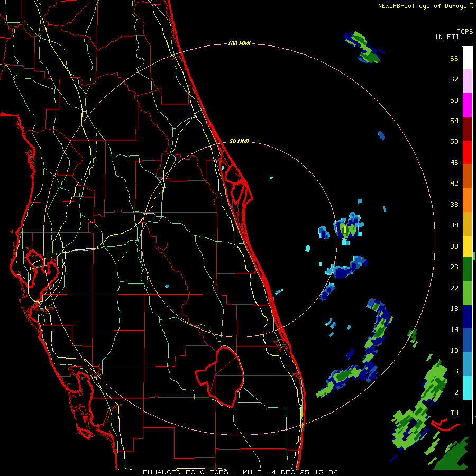Screen dimensions: 476x476
Task: Select the navy legend swatch beside 22
Action: tap(467, 317)
